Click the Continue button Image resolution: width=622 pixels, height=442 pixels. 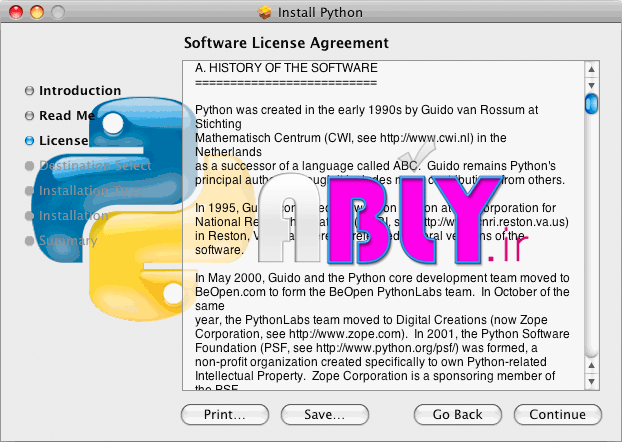[x=557, y=415]
